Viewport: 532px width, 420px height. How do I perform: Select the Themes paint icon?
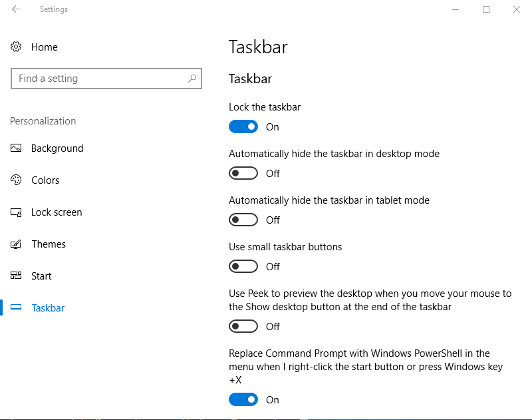pos(15,244)
